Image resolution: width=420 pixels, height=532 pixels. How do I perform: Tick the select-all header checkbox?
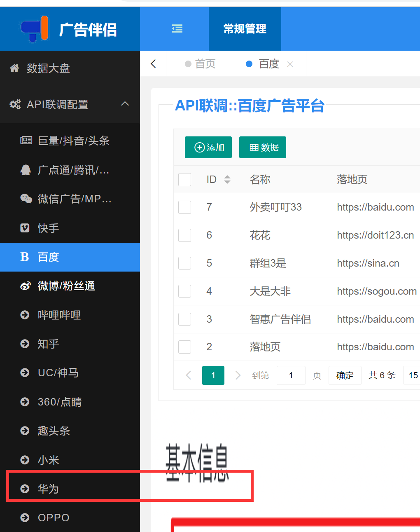[x=185, y=179]
